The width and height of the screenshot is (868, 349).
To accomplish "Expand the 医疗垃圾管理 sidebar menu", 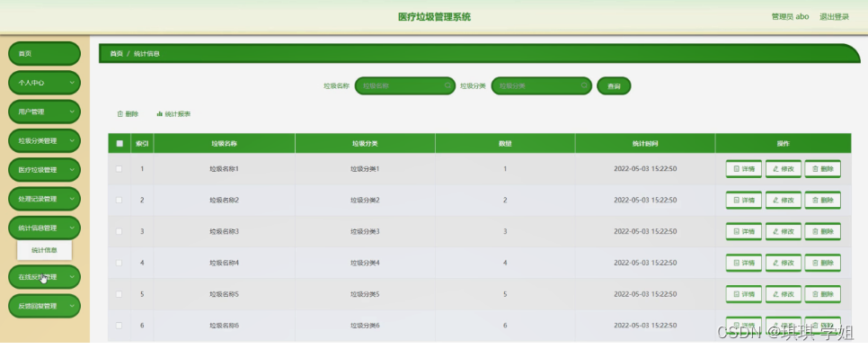I will pyautogui.click(x=44, y=170).
